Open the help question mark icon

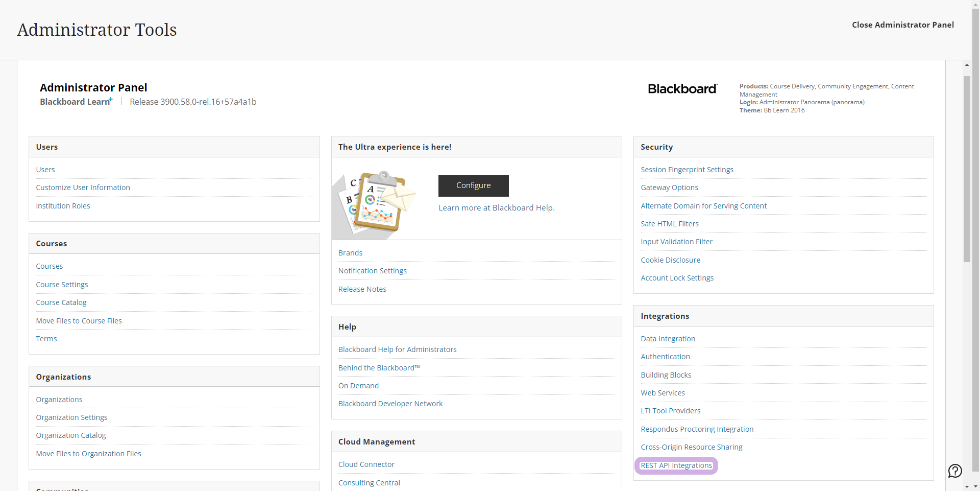click(x=955, y=471)
